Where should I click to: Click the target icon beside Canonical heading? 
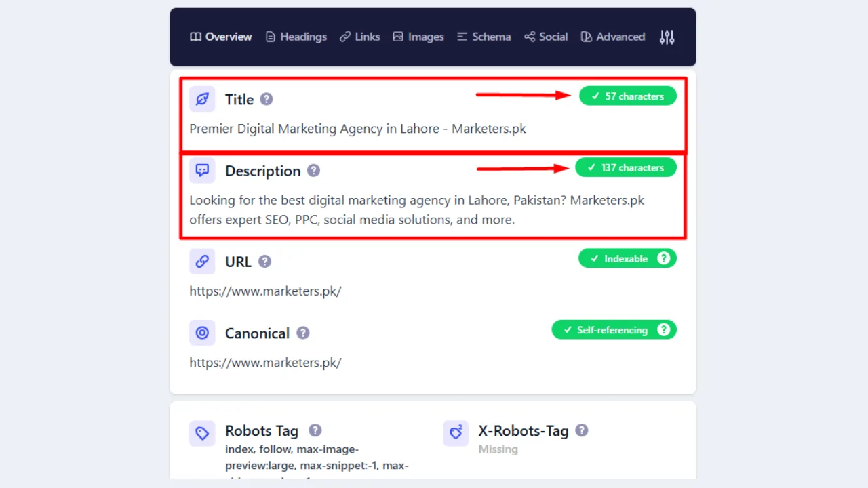coord(202,333)
